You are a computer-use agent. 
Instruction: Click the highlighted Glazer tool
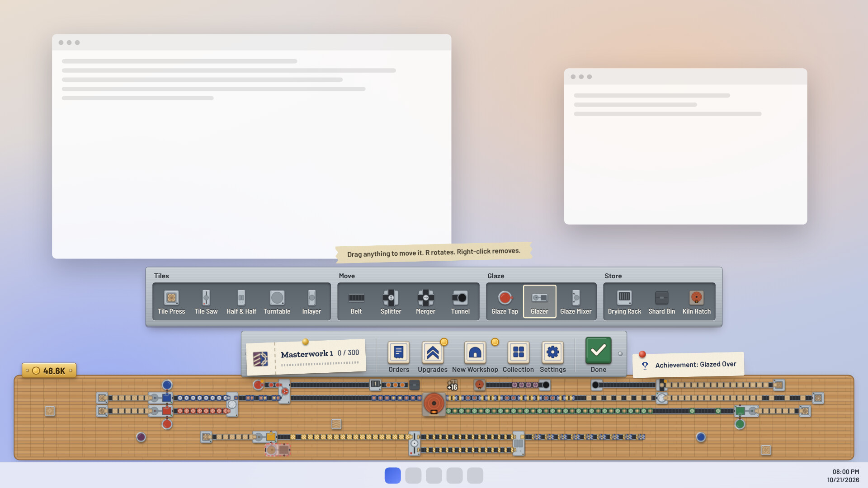coord(539,302)
